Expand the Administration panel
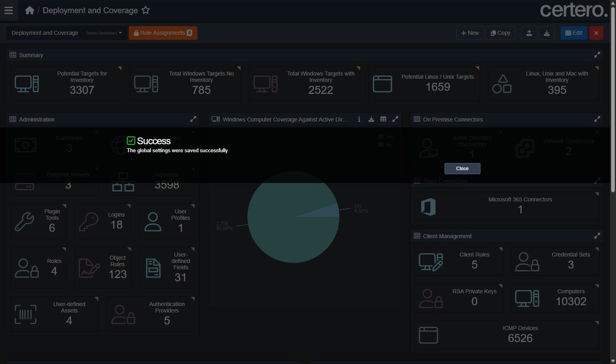The width and height of the screenshot is (616, 364). click(x=193, y=119)
